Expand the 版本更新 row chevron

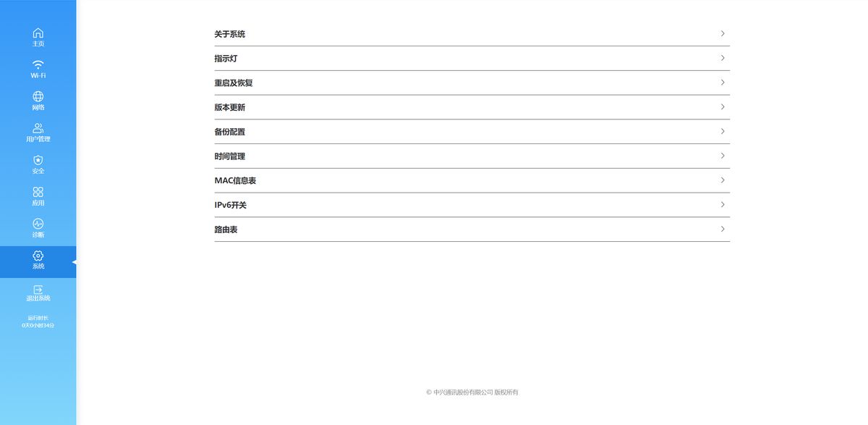(723, 107)
